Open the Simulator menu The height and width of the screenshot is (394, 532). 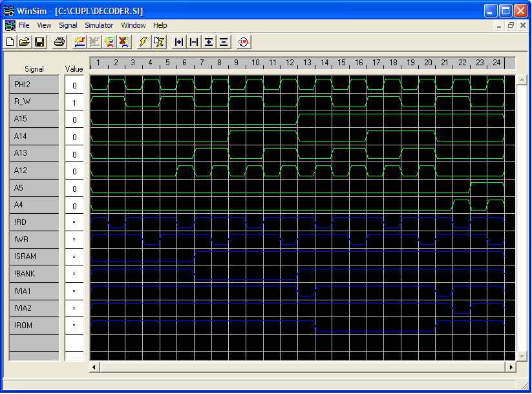click(x=99, y=25)
